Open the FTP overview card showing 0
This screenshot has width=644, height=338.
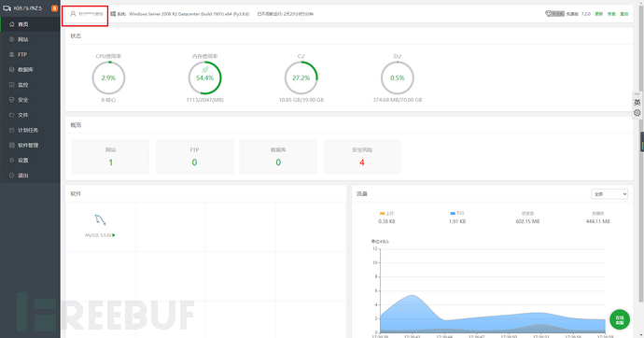[x=194, y=157]
